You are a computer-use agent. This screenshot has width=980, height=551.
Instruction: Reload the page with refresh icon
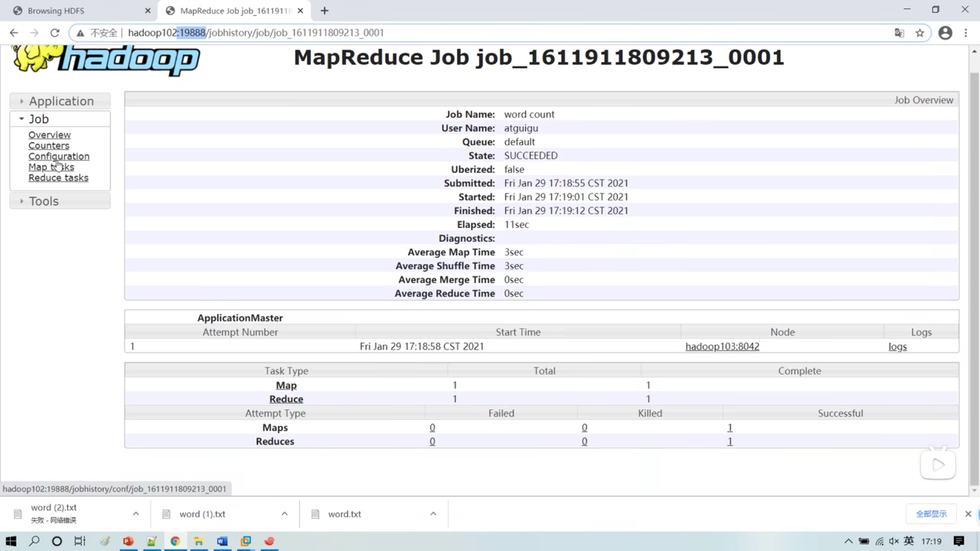tap(55, 33)
